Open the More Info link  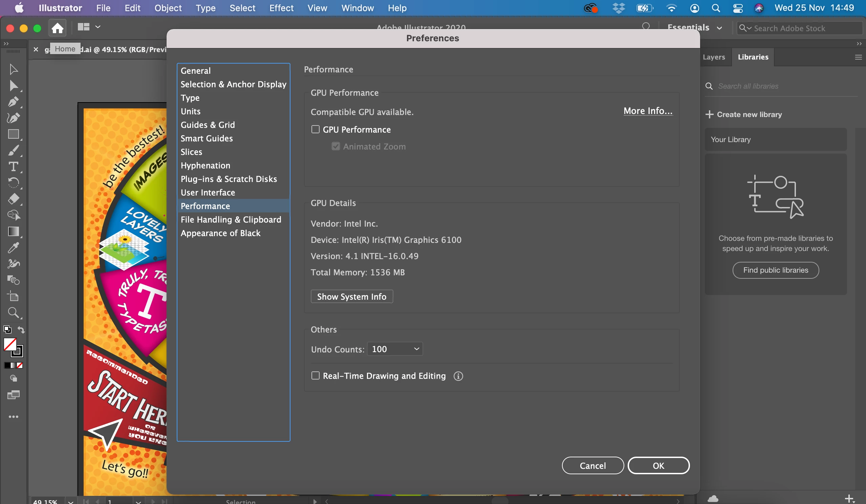(x=648, y=111)
